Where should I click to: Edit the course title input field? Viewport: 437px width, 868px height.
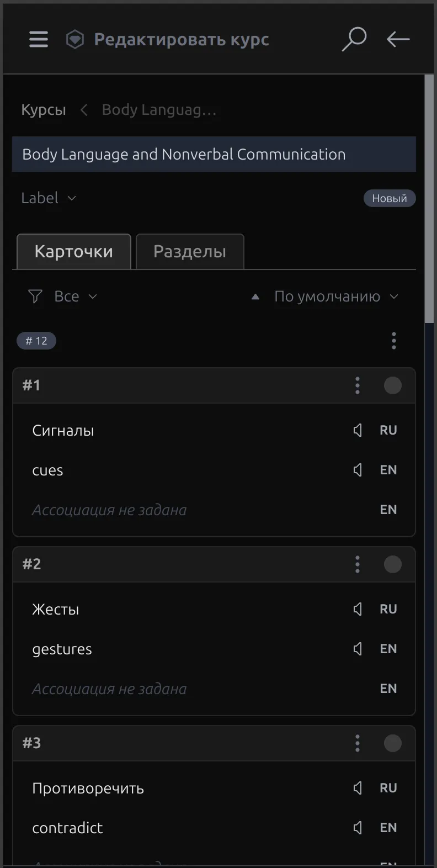214,154
